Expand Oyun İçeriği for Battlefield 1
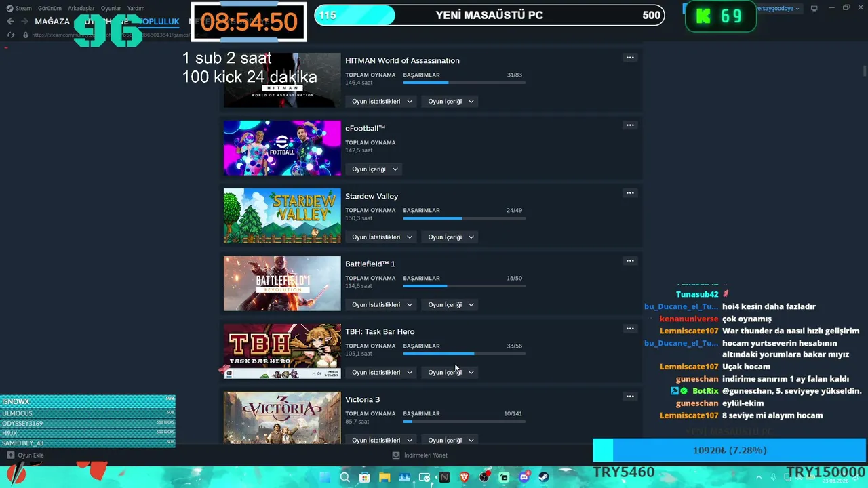This screenshot has width=868, height=488. click(451, 305)
